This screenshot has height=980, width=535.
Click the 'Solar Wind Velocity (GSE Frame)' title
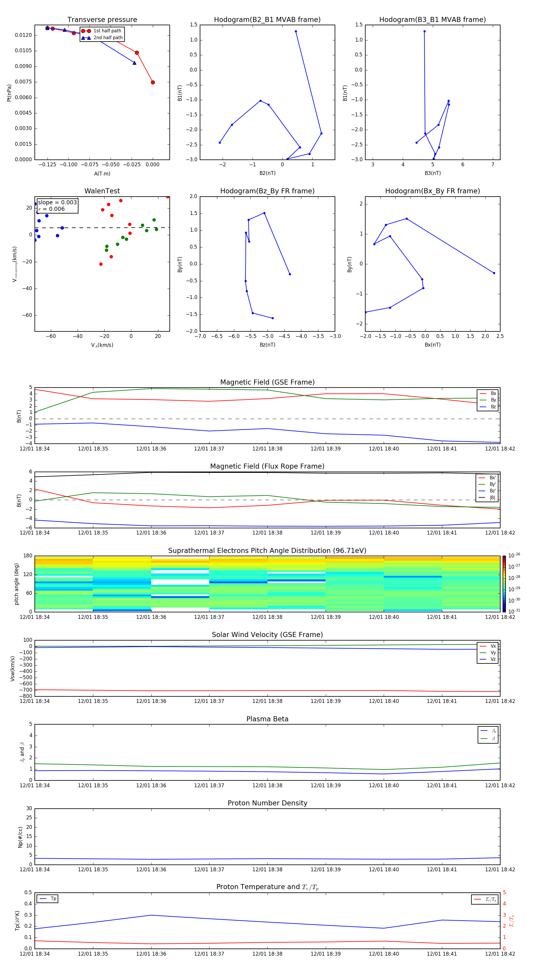click(267, 635)
